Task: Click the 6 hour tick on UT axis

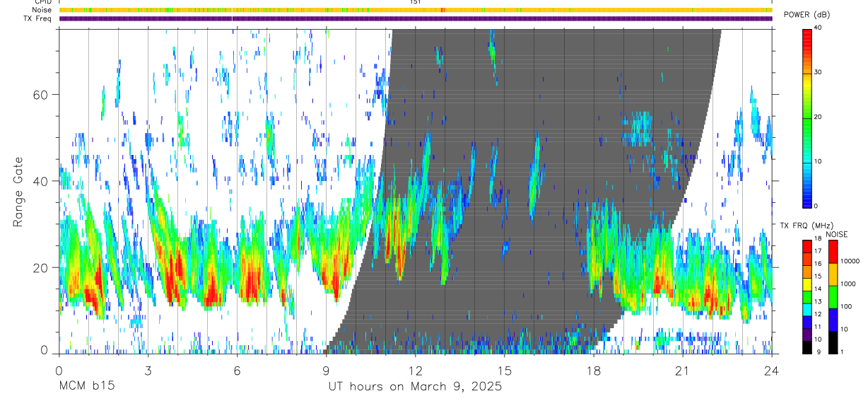Action: click(x=237, y=370)
